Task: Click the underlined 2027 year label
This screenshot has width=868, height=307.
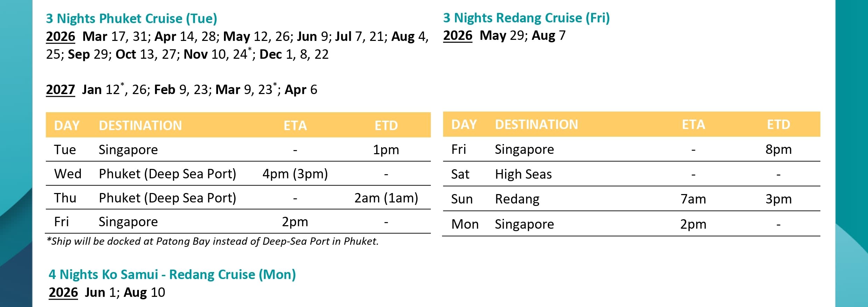Action: tap(61, 90)
